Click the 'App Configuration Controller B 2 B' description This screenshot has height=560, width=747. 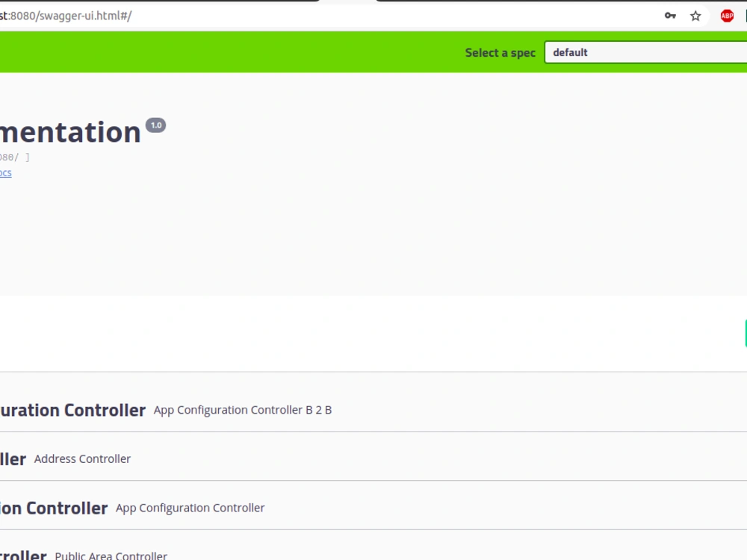[x=243, y=409]
